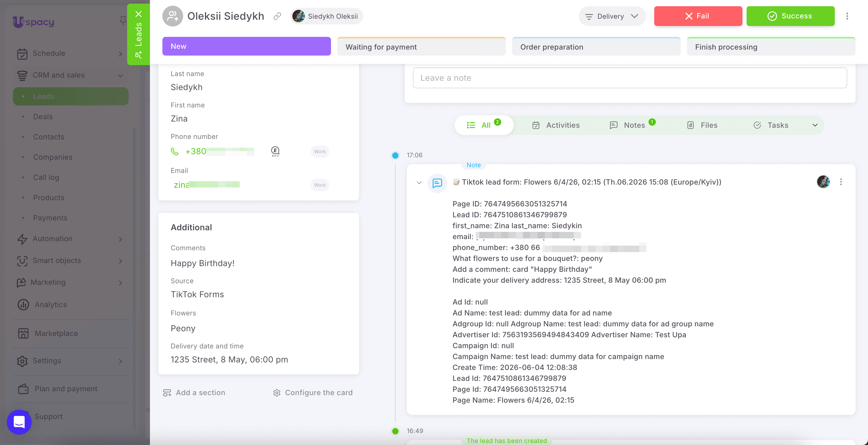Click the note type chat icon
The height and width of the screenshot is (445, 868).
pos(437,183)
